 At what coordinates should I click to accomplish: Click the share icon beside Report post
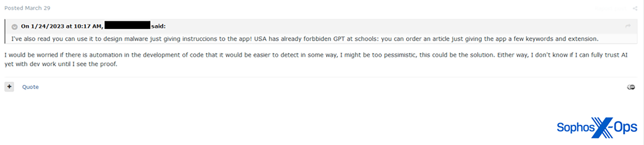coord(635,9)
